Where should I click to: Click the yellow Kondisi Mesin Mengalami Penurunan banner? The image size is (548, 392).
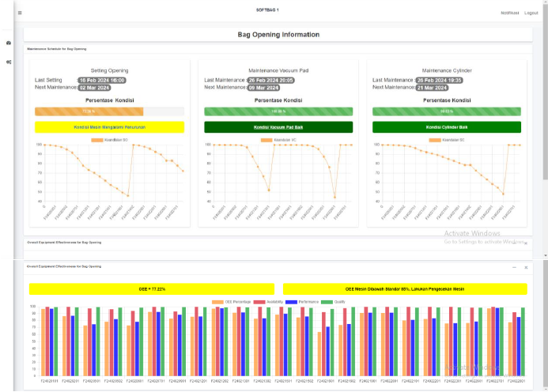pos(109,127)
